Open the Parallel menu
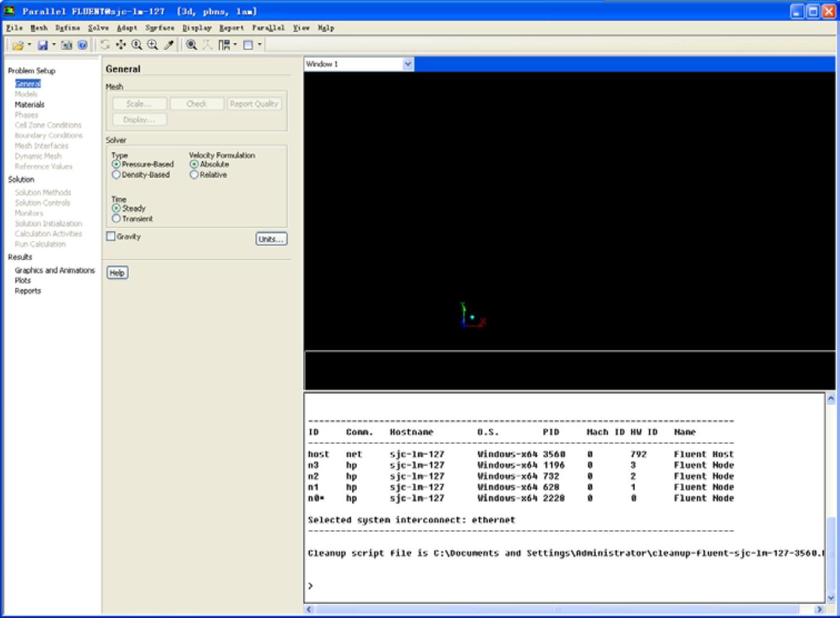The image size is (840, 618). click(x=268, y=28)
